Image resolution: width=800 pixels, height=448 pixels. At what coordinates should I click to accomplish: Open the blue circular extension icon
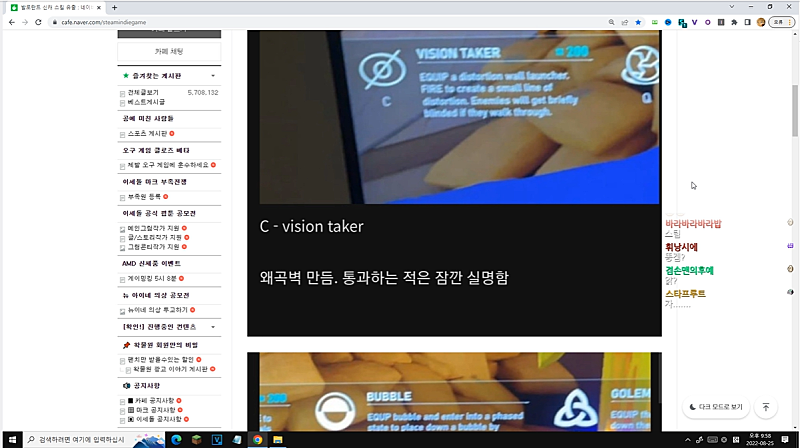click(668, 22)
